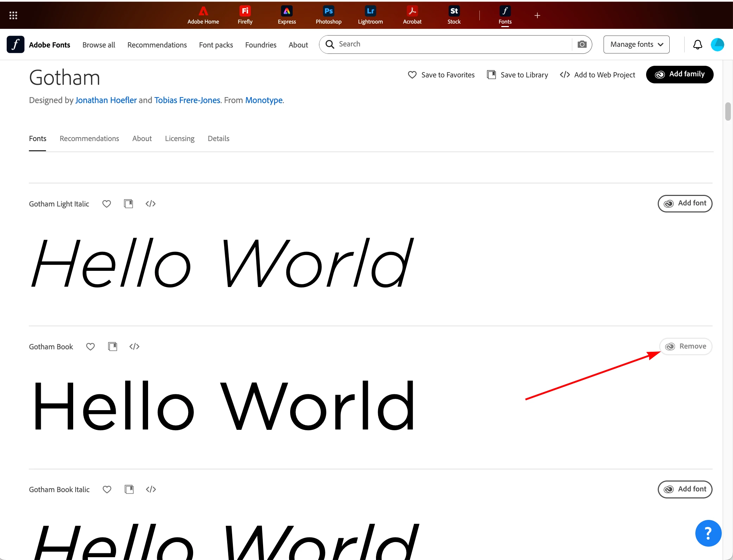This screenshot has height=560, width=733.
Task: Click the page vertical scrollbar thumb
Action: pyautogui.click(x=728, y=112)
